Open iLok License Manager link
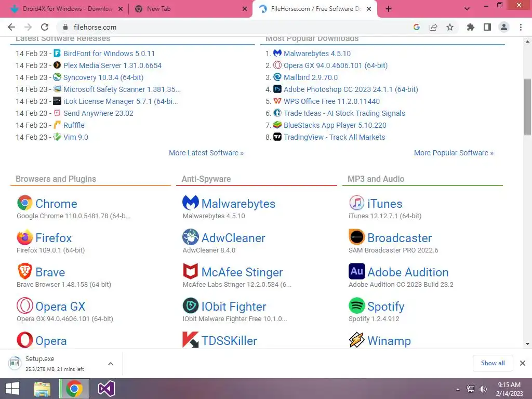 click(x=121, y=101)
